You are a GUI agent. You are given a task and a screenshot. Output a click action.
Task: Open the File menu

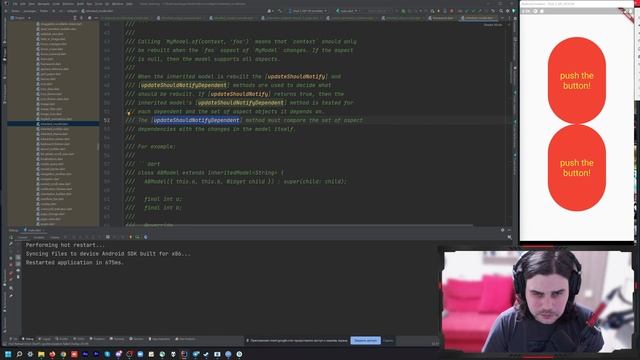point(15,4)
